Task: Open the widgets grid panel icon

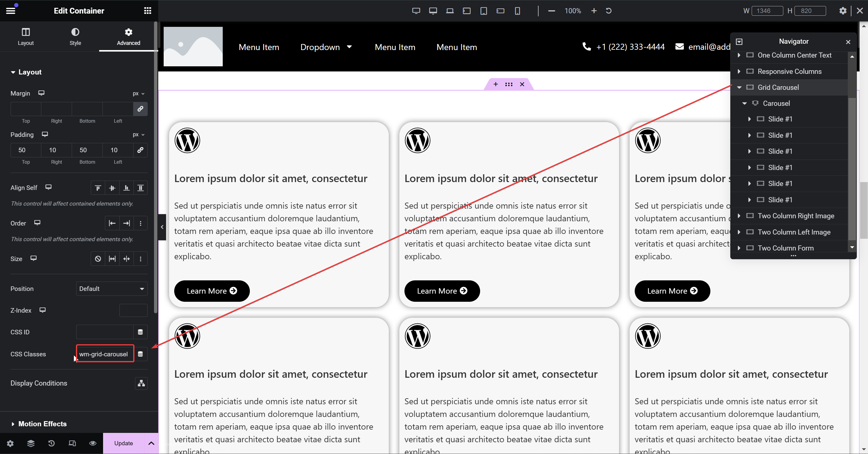Action: click(147, 11)
